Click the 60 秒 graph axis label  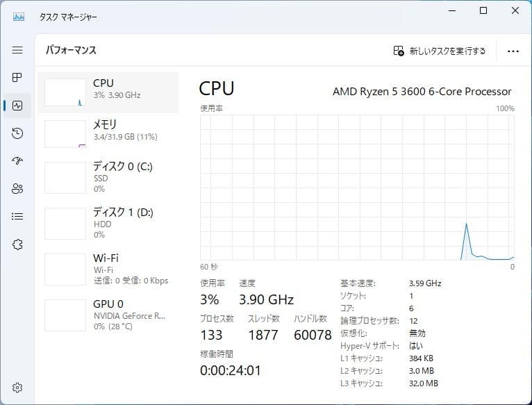[x=208, y=267]
